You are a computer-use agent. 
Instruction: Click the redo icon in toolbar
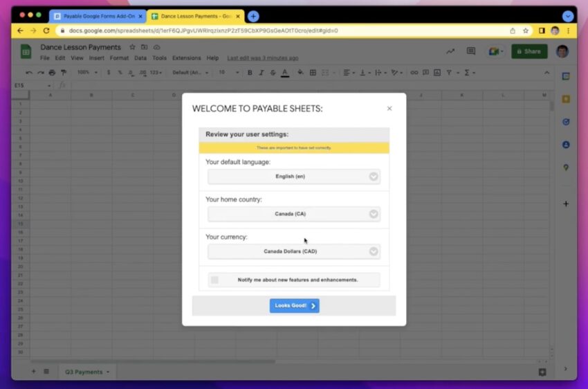[x=41, y=73]
